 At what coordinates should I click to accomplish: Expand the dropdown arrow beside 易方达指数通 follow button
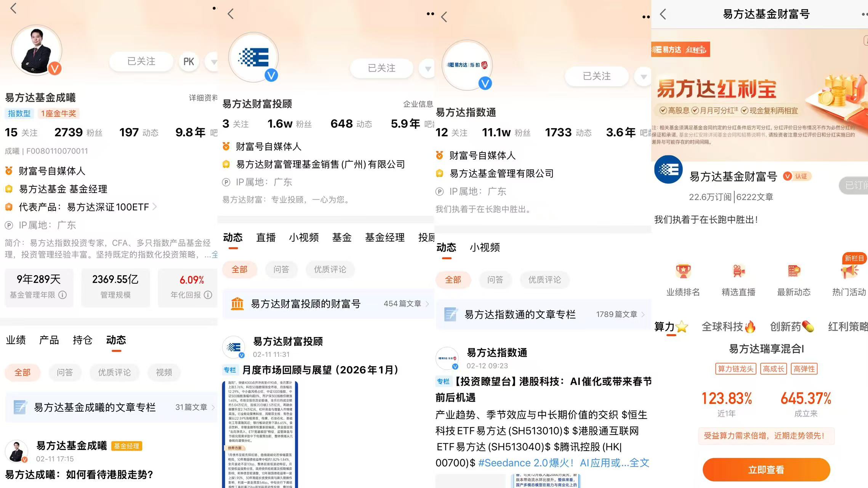point(644,77)
